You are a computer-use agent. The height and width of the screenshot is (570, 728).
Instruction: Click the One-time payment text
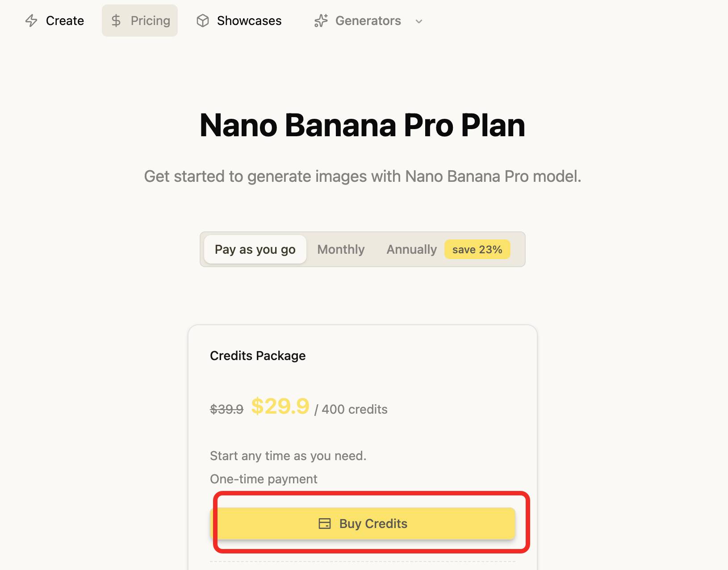tap(264, 479)
